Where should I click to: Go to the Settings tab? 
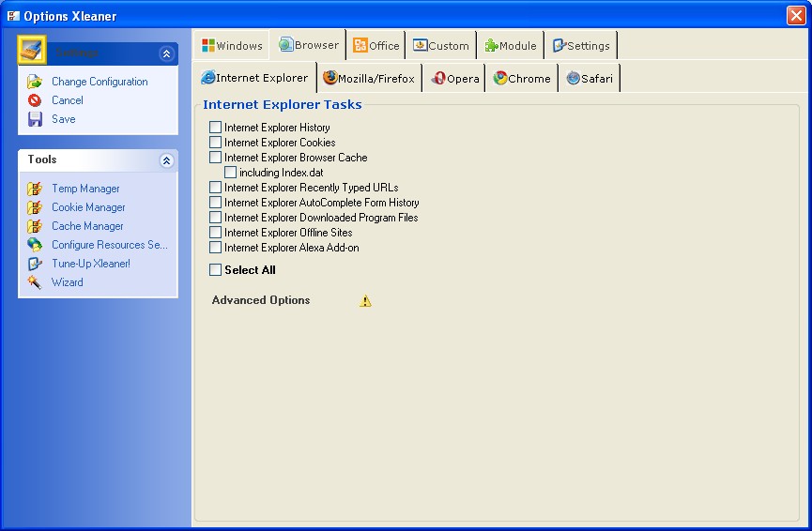click(581, 46)
